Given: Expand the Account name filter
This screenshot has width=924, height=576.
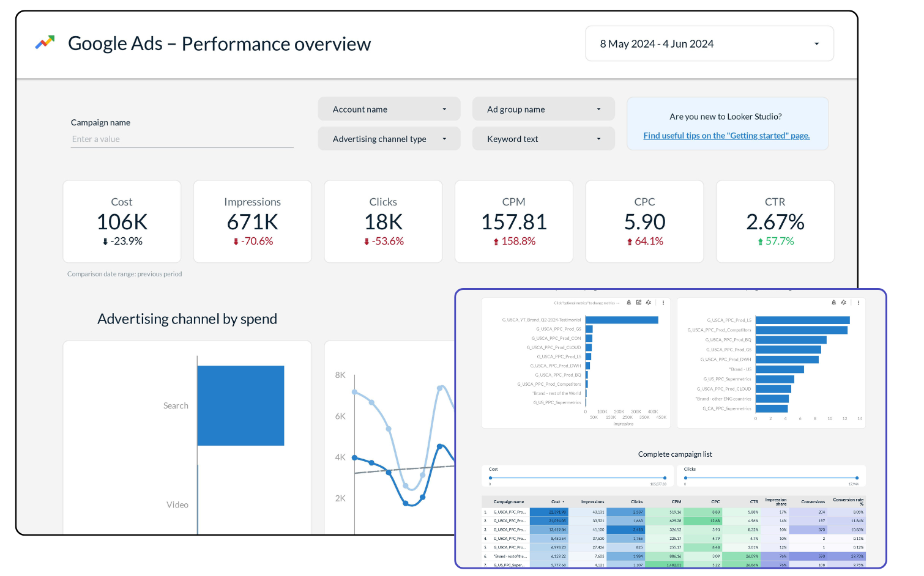Looking at the screenshot, I should pos(389,109).
